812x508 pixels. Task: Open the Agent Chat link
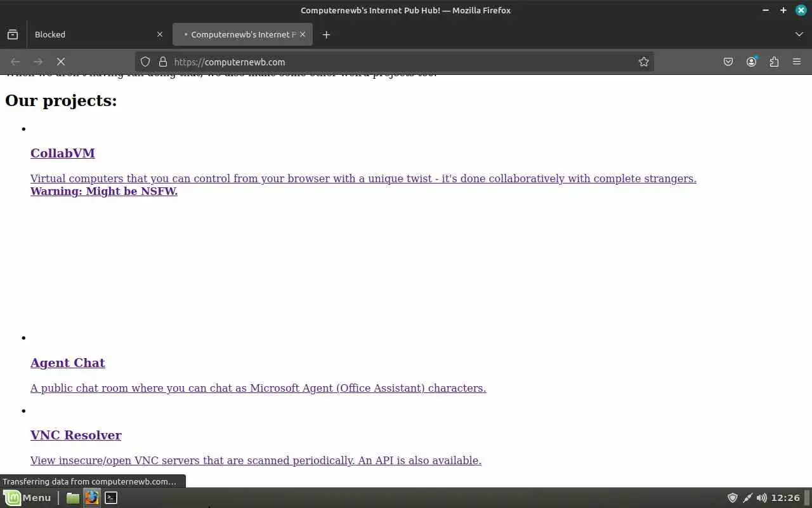[x=68, y=363]
